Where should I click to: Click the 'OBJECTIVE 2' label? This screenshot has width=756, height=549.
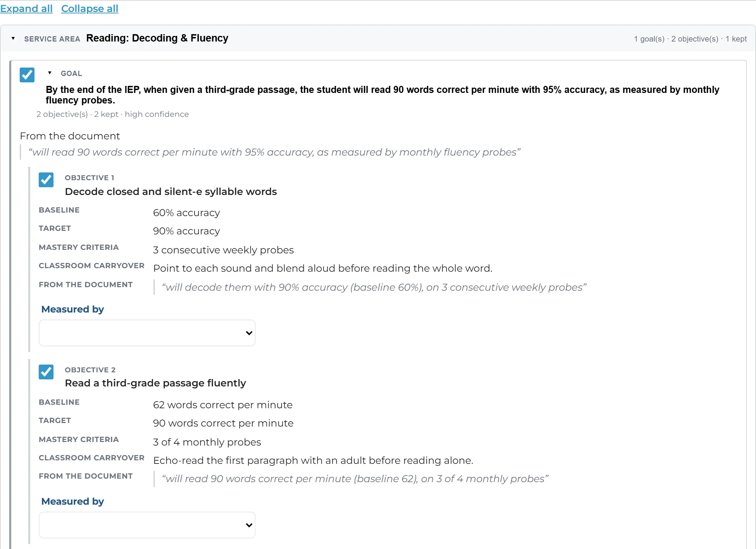[90, 370]
